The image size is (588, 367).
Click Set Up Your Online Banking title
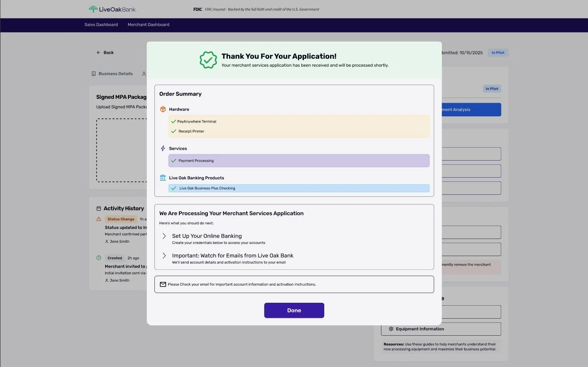[x=207, y=236]
